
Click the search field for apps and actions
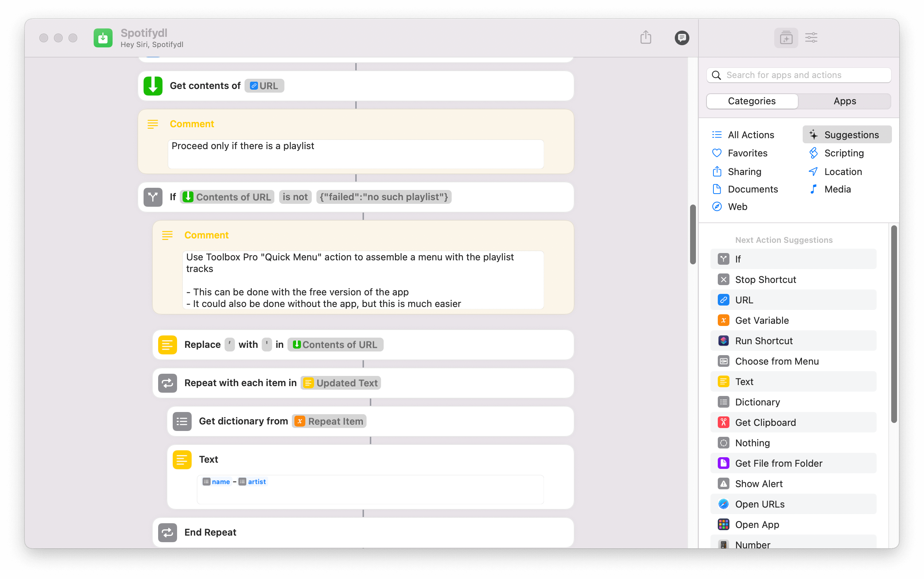tap(798, 75)
